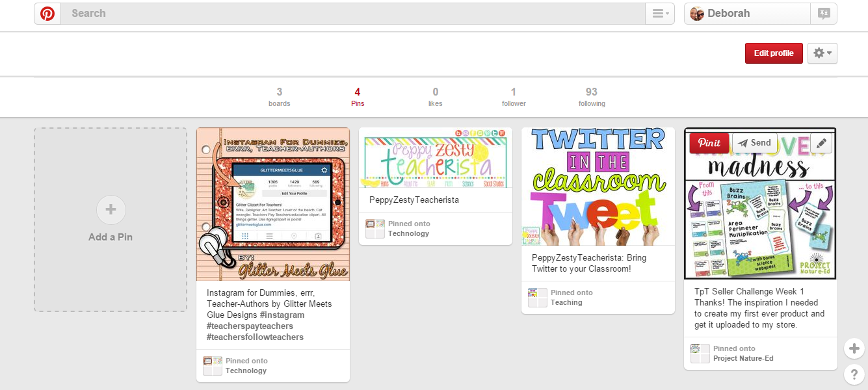Click the board thumbnail under PeppyZestyTeacherista pin
The image size is (868, 390).
tap(375, 229)
